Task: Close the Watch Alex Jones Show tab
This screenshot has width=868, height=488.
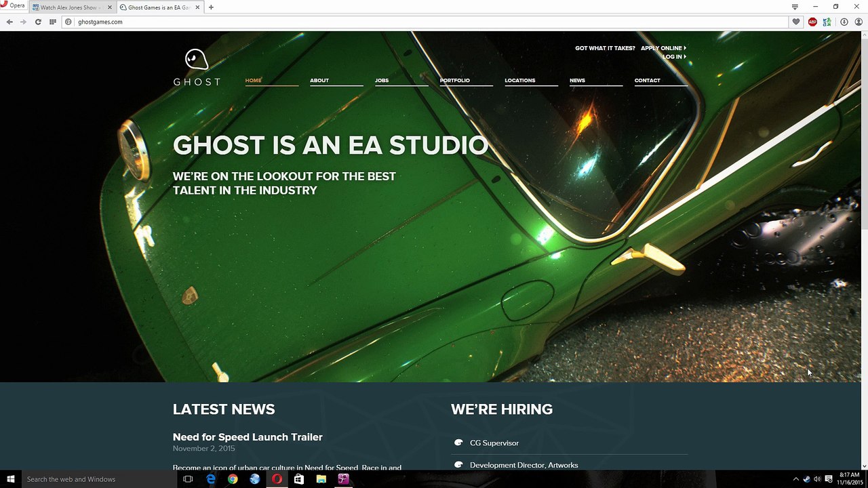Action: tap(110, 7)
